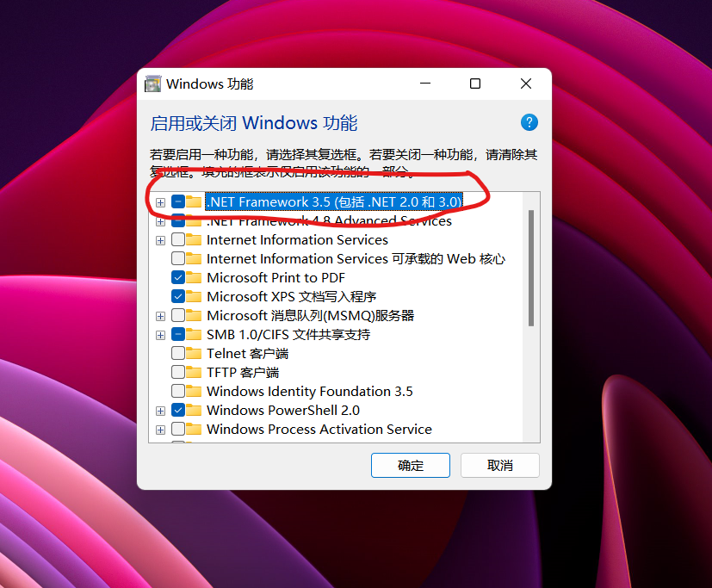This screenshot has height=588, width=712.
Task: Expand the Windows PowerShell 2.0 node
Action: click(160, 412)
